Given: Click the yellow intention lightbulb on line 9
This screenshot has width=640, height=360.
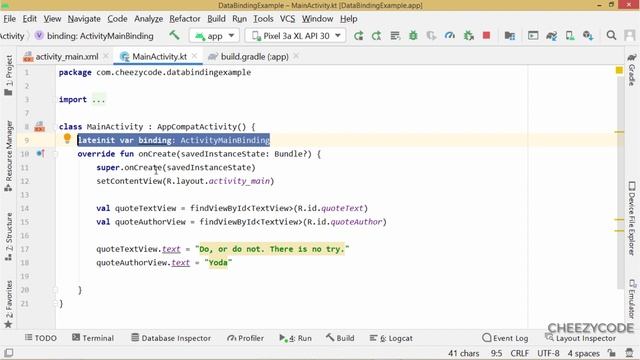Looking at the screenshot, I should pyautogui.click(x=67, y=139).
